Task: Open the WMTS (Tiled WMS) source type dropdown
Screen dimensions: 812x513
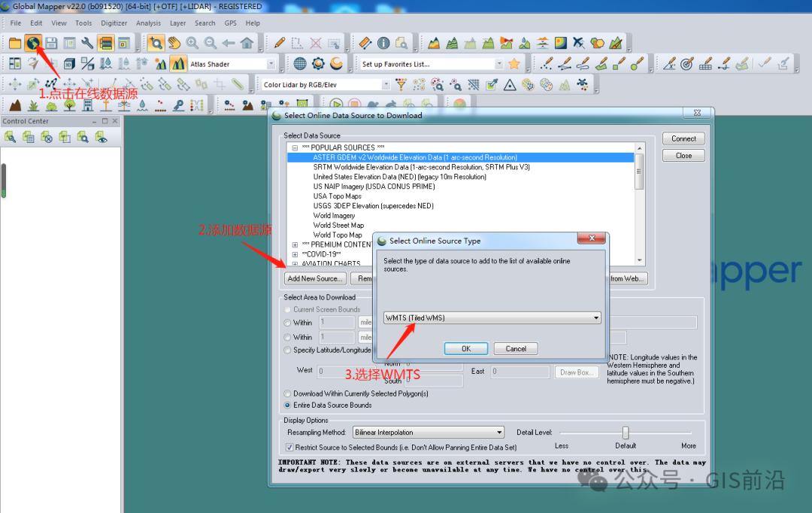Action: tap(492, 317)
